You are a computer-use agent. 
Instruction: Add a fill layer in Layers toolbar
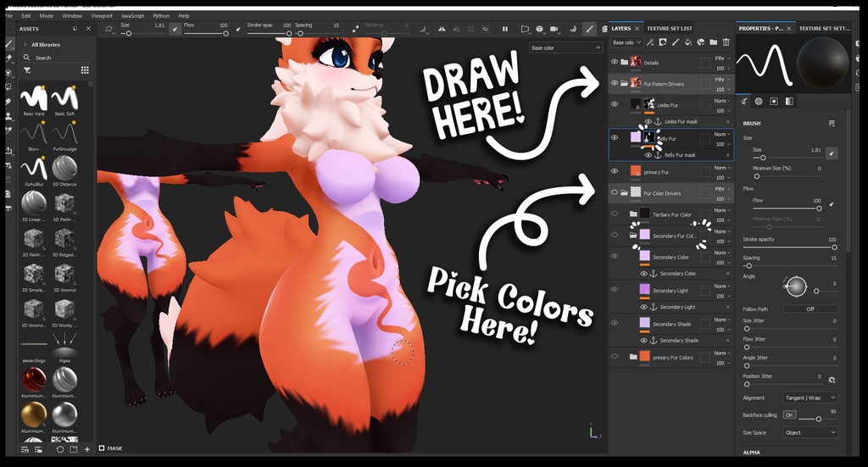tap(688, 42)
